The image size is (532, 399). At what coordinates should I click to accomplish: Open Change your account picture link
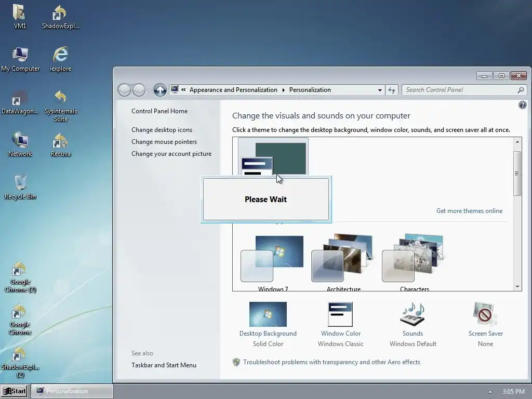171,154
